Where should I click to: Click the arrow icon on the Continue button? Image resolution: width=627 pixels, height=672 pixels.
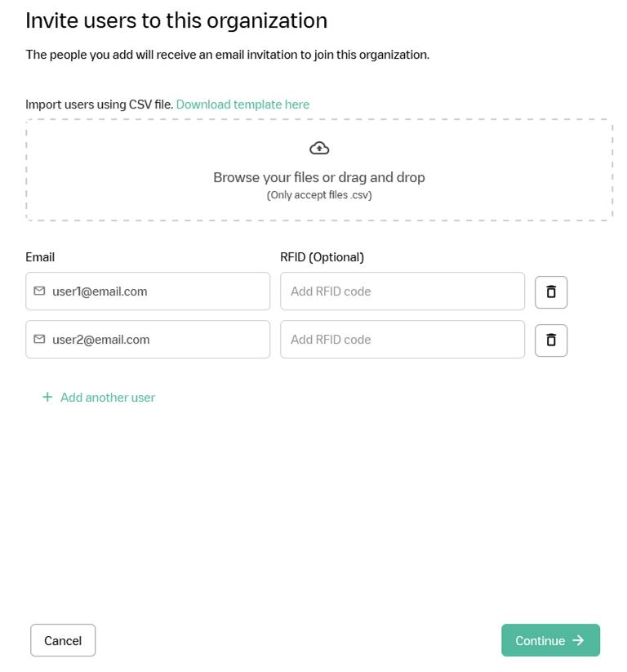pos(578,640)
